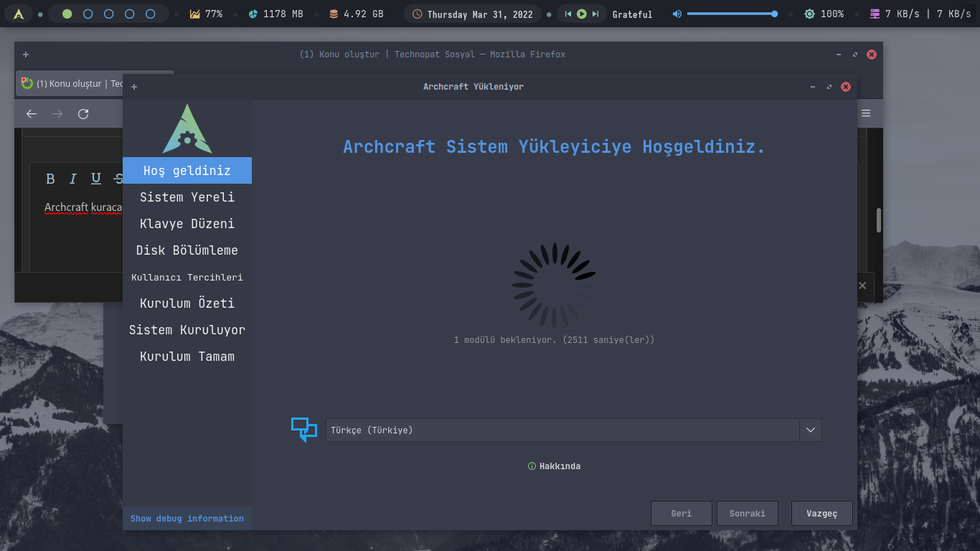Click the memory usage icon beside 1178 MB

click(253, 14)
